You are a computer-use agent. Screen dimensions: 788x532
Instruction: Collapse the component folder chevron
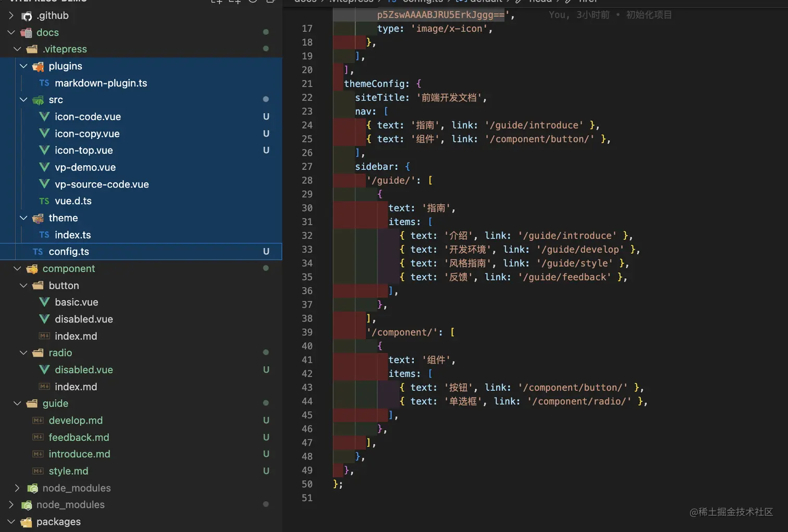pyautogui.click(x=17, y=268)
